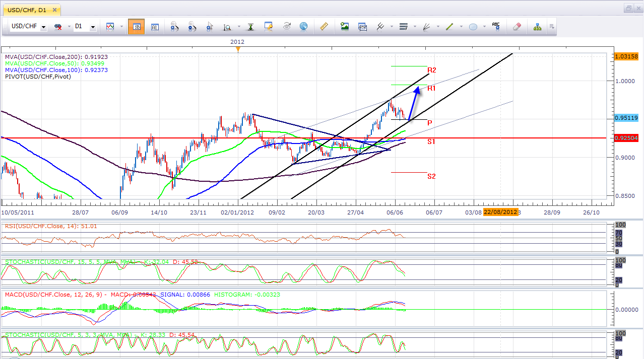Image resolution: width=644 pixels, height=359 pixels.
Task: Click the green MVA 50 legend label
Action: (54, 63)
